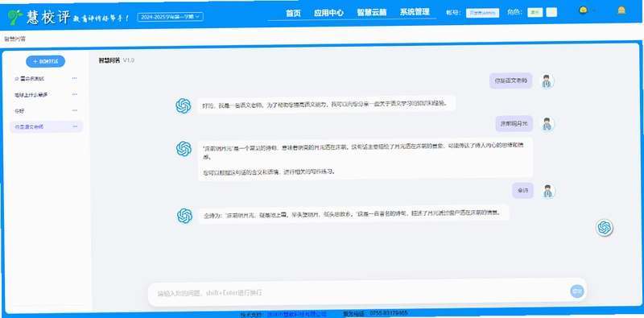Start a chat with 新建对话 button

46,61
